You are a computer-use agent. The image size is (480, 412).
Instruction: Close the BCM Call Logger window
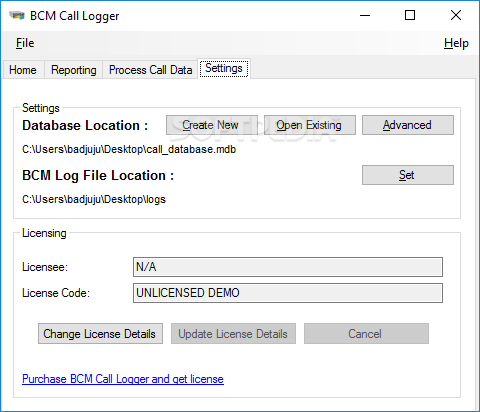point(456,15)
